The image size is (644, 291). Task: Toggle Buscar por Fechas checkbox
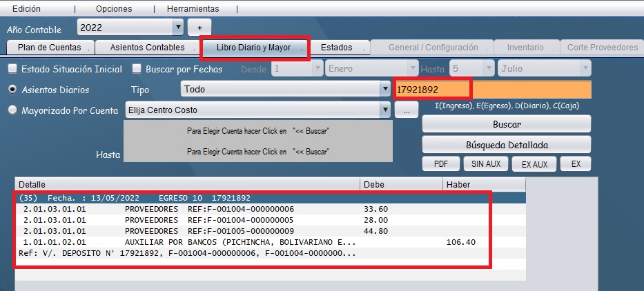click(x=137, y=69)
